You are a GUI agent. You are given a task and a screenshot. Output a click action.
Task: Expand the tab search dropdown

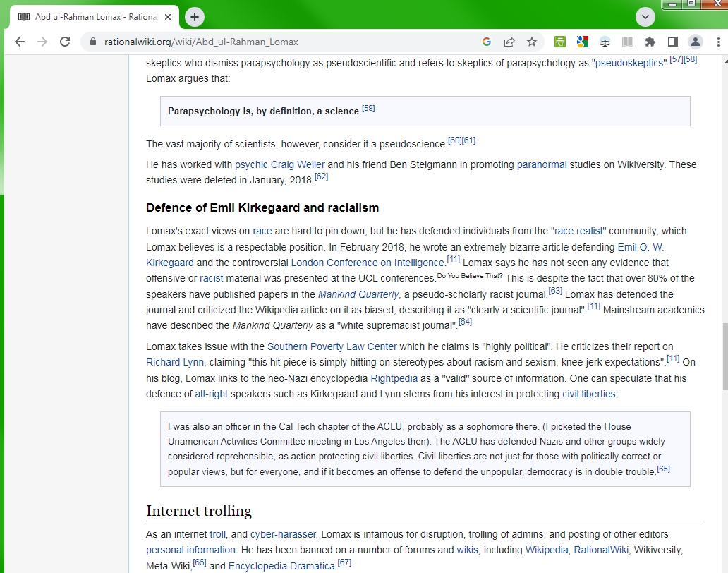[x=645, y=17]
